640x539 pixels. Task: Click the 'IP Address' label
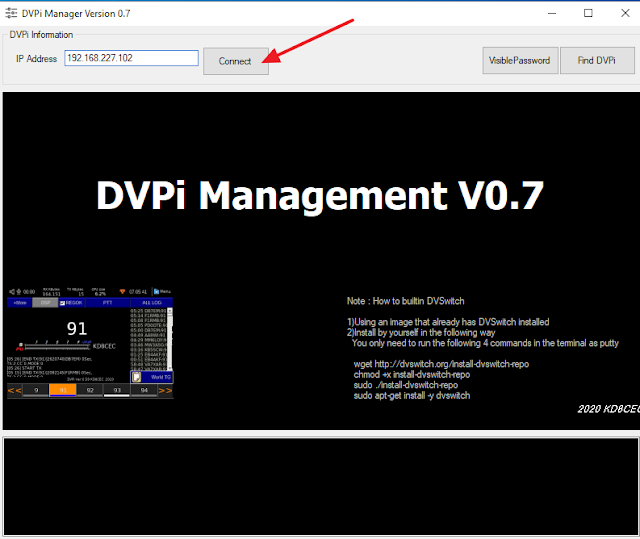point(36,59)
